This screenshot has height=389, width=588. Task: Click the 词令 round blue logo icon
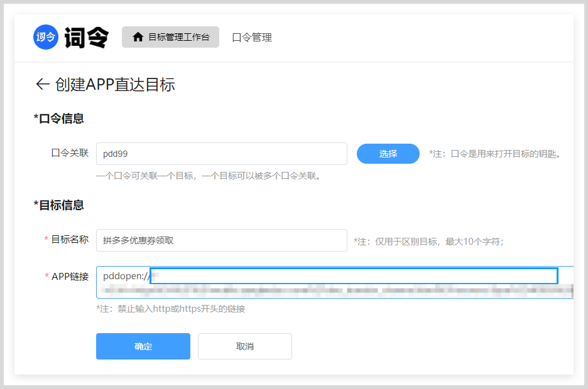46,37
